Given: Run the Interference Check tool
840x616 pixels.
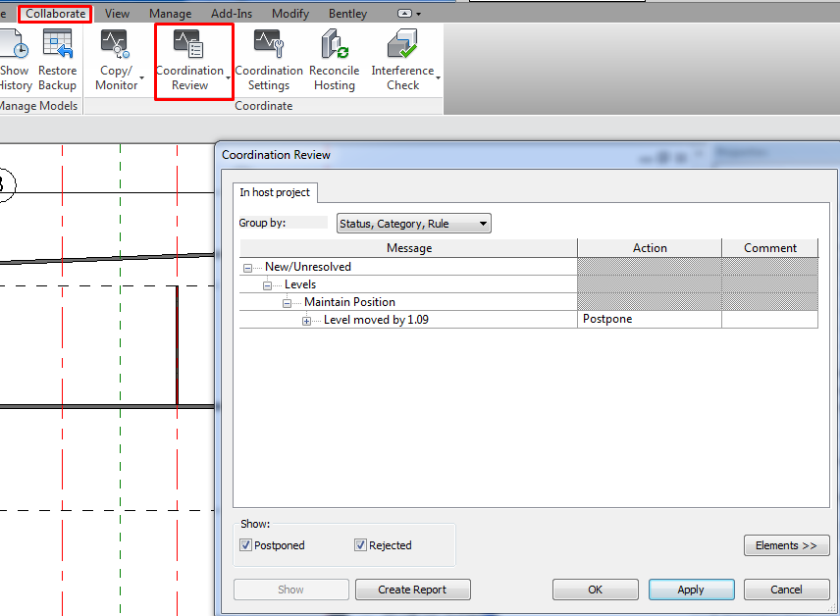Looking at the screenshot, I should [x=402, y=61].
